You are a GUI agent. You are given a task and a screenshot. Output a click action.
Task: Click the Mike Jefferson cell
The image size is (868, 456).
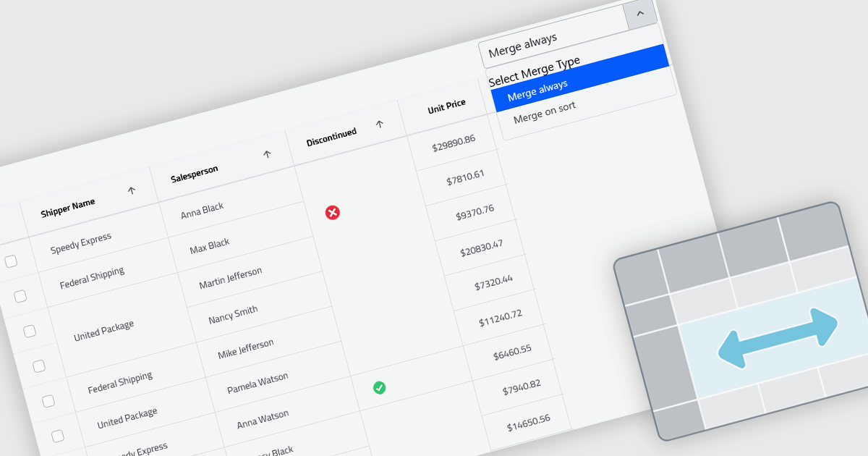tap(246, 349)
